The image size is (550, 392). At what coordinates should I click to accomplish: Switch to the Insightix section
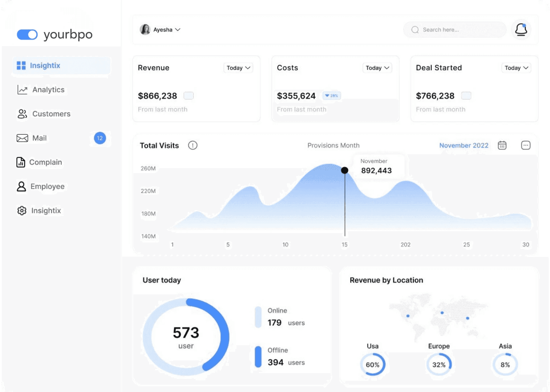click(x=45, y=65)
